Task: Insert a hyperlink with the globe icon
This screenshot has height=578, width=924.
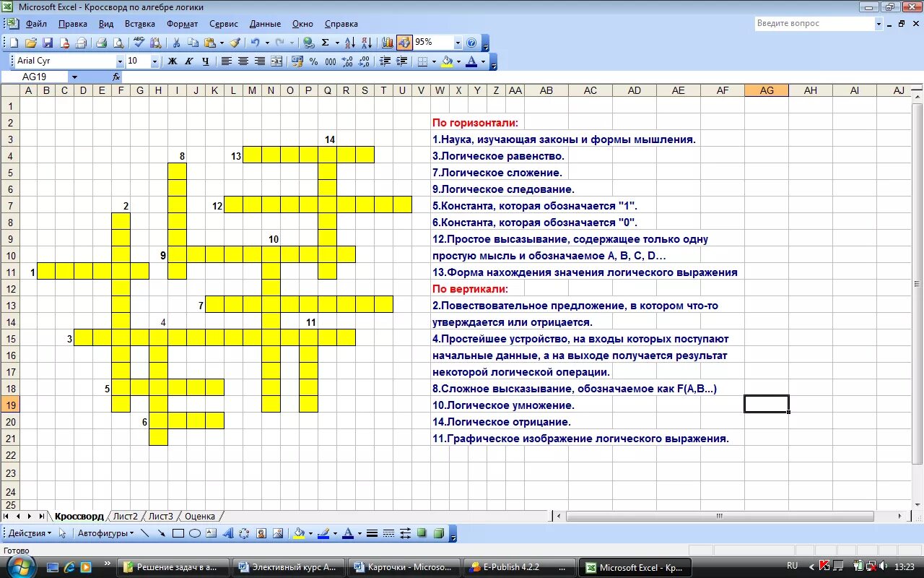Action: (x=309, y=43)
